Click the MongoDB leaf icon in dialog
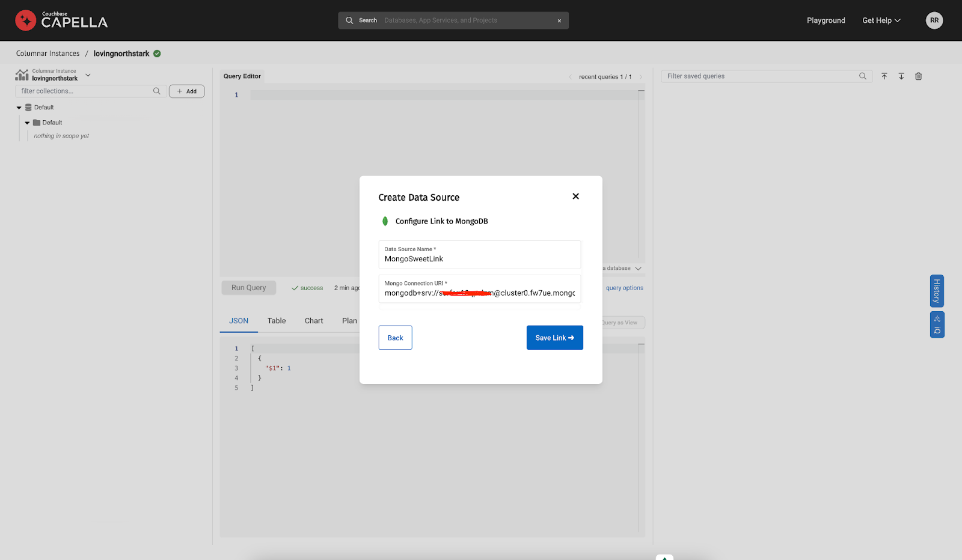Image resolution: width=962 pixels, height=560 pixels. (385, 221)
